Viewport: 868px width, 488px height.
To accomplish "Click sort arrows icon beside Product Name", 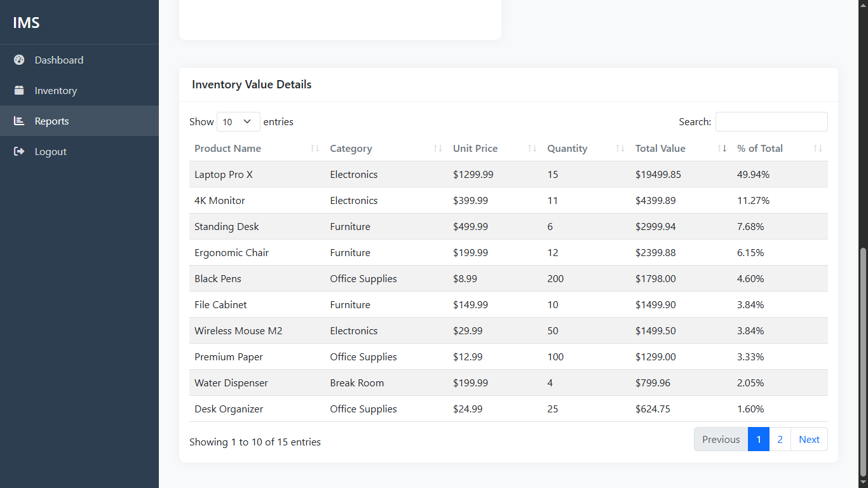I will tap(315, 149).
